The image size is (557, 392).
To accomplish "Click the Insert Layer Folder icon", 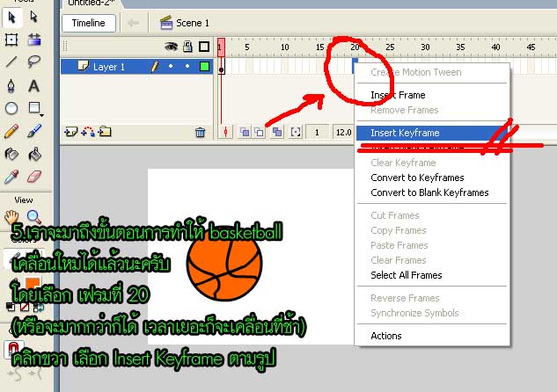I will [105, 132].
